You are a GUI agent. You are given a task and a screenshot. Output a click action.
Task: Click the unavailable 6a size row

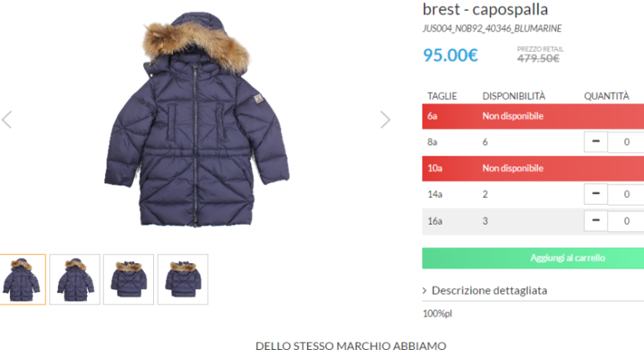click(533, 116)
